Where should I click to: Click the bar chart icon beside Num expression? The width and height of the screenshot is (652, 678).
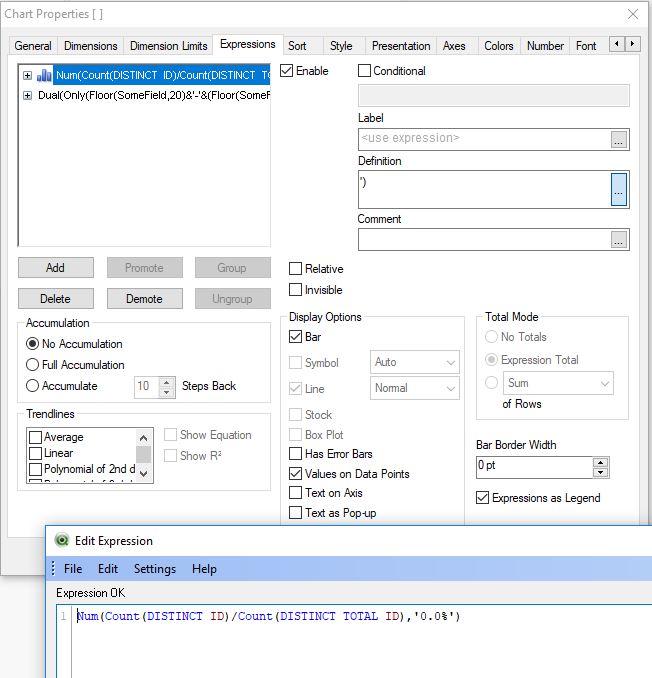tap(44, 75)
